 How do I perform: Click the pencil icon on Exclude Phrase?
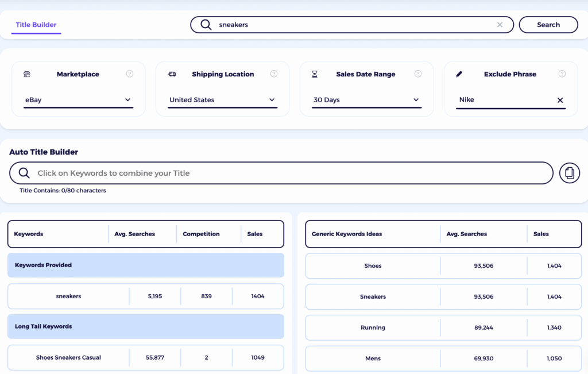pos(458,74)
